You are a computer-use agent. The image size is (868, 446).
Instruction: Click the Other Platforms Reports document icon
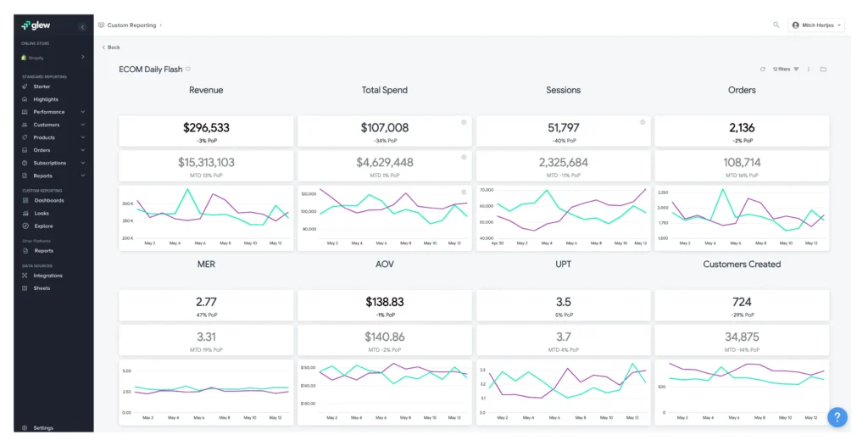25,251
